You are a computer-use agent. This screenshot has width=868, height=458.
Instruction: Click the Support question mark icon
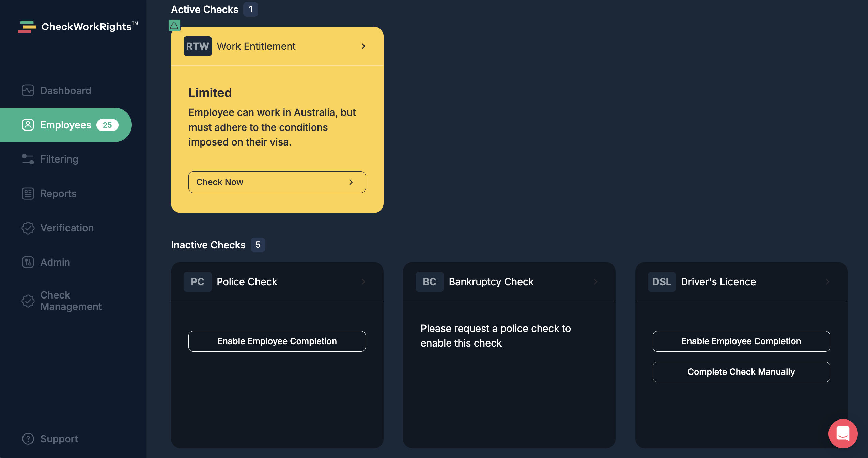click(x=28, y=439)
